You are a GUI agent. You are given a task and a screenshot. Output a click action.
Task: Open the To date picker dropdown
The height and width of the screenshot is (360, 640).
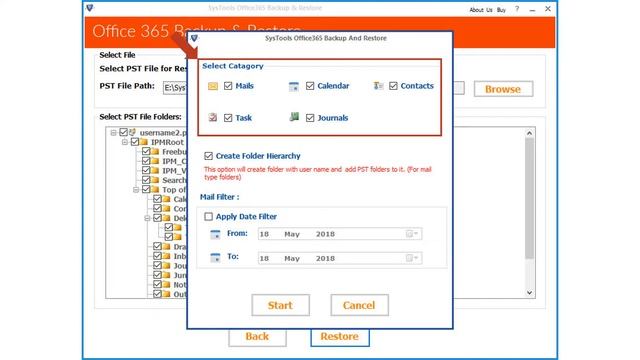[412, 258]
